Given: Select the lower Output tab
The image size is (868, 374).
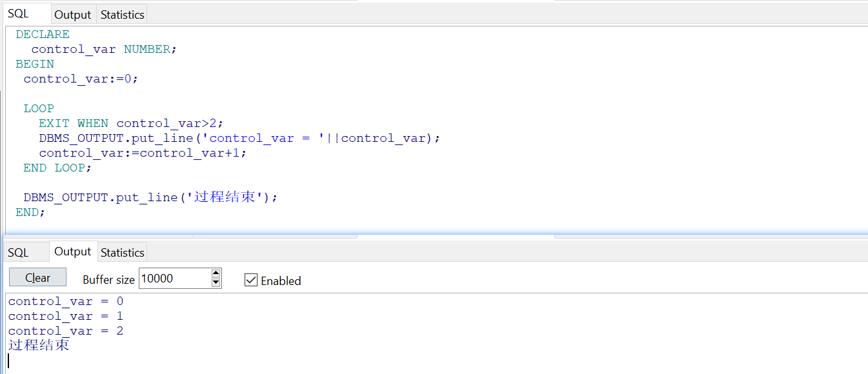Looking at the screenshot, I should [x=73, y=251].
